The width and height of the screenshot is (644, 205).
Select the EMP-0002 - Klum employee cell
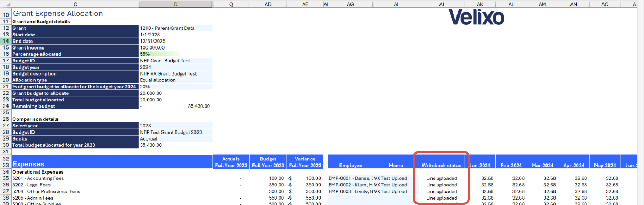tap(350, 185)
